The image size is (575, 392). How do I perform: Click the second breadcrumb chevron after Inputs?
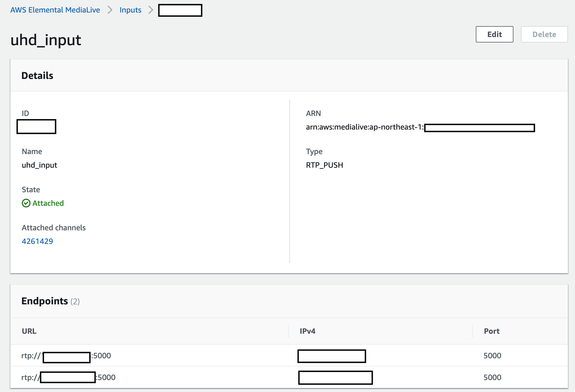[x=151, y=10]
